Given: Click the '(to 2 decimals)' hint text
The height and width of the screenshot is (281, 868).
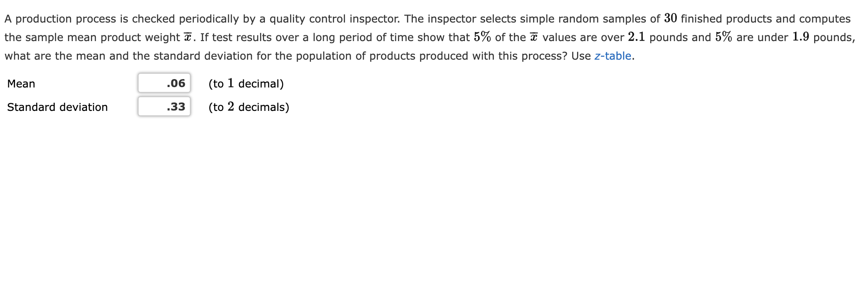Looking at the screenshot, I should pyautogui.click(x=249, y=107).
